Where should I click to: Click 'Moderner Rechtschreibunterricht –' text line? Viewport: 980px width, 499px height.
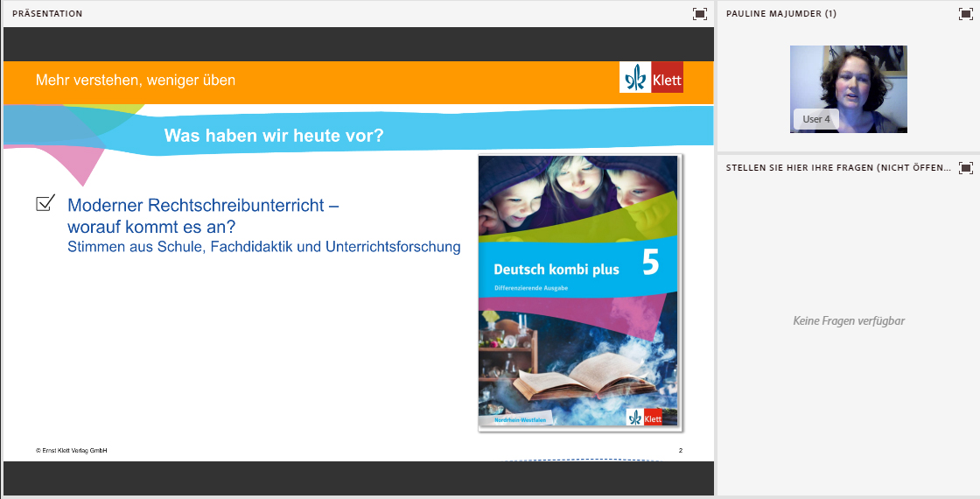[x=203, y=205]
